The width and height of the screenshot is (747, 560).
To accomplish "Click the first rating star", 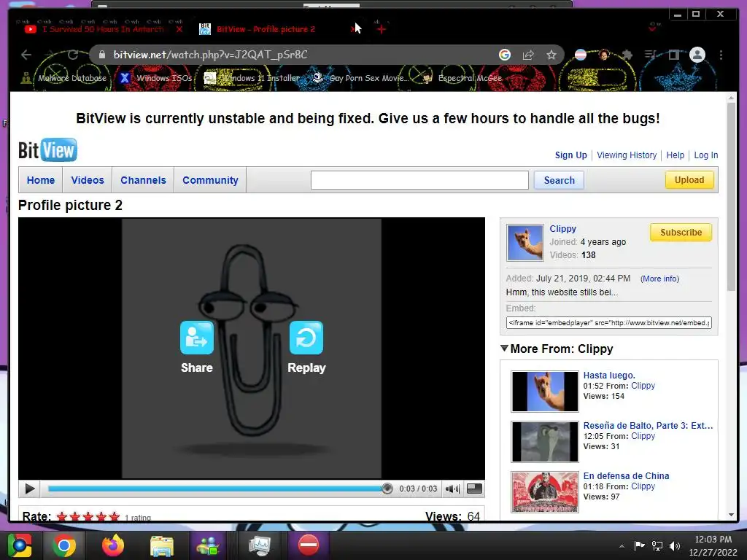I will pos(62,517).
